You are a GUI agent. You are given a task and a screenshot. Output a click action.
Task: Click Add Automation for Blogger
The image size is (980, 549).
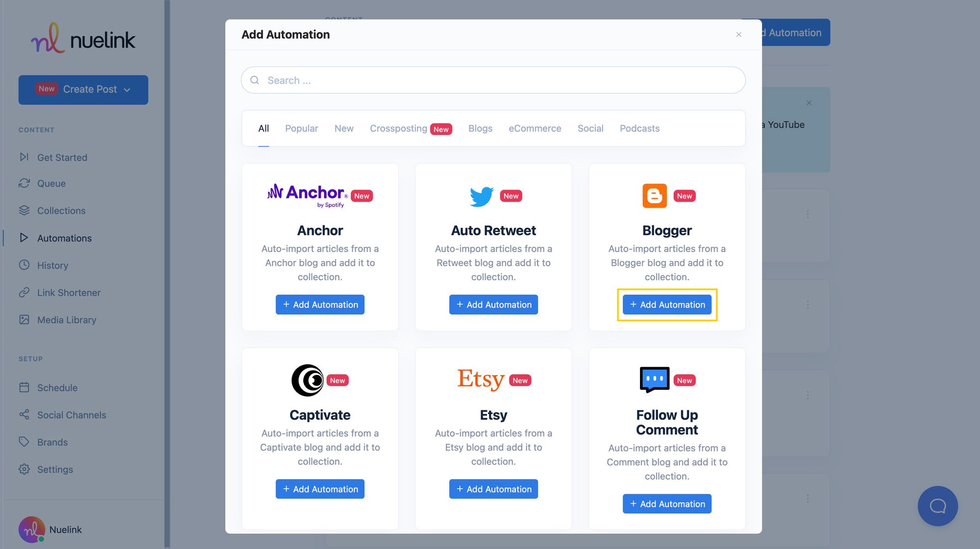click(x=667, y=304)
